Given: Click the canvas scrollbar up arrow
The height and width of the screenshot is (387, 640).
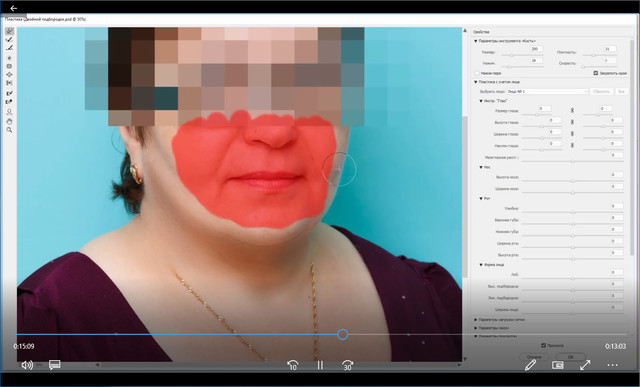Looking at the screenshot, I should (x=465, y=31).
